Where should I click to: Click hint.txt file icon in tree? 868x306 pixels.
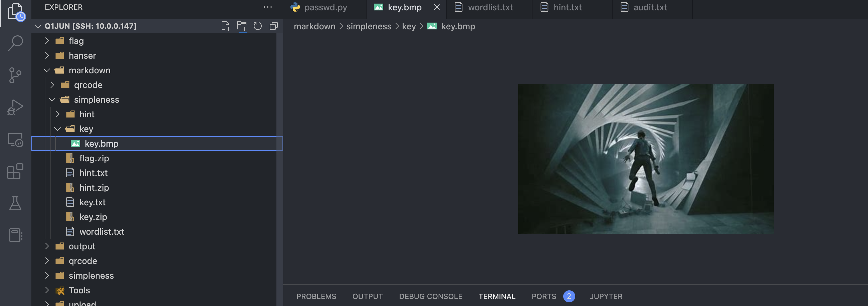(70, 173)
